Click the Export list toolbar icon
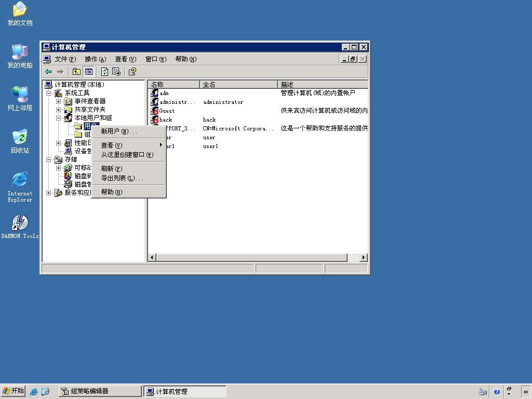This screenshot has height=399, width=532. click(x=116, y=72)
